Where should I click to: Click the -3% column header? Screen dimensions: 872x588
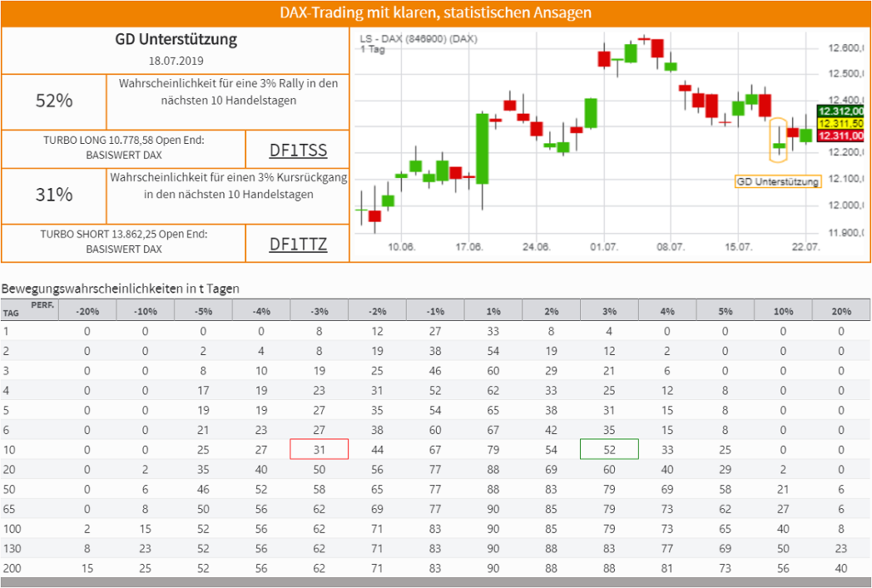pyautogui.click(x=319, y=311)
